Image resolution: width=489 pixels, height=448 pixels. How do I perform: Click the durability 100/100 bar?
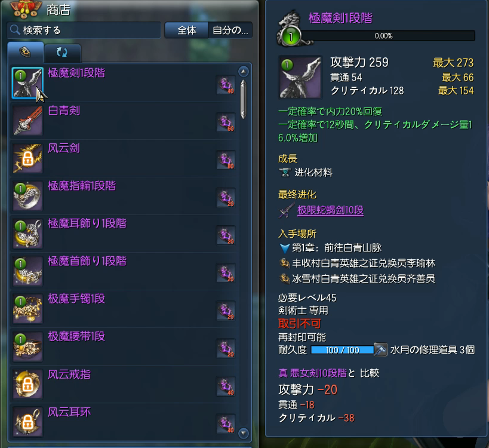click(343, 350)
